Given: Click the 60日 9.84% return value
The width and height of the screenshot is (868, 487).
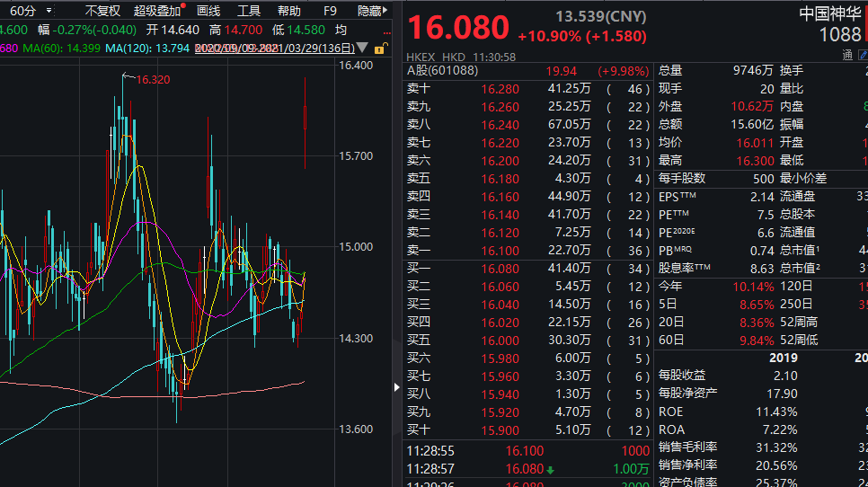Looking at the screenshot, I should [x=757, y=341].
